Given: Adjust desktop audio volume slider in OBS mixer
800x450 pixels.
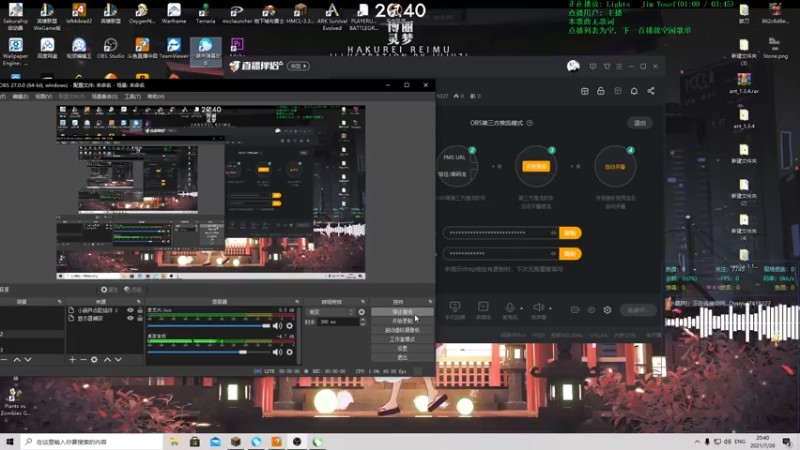Looking at the screenshot, I should 209,352.
